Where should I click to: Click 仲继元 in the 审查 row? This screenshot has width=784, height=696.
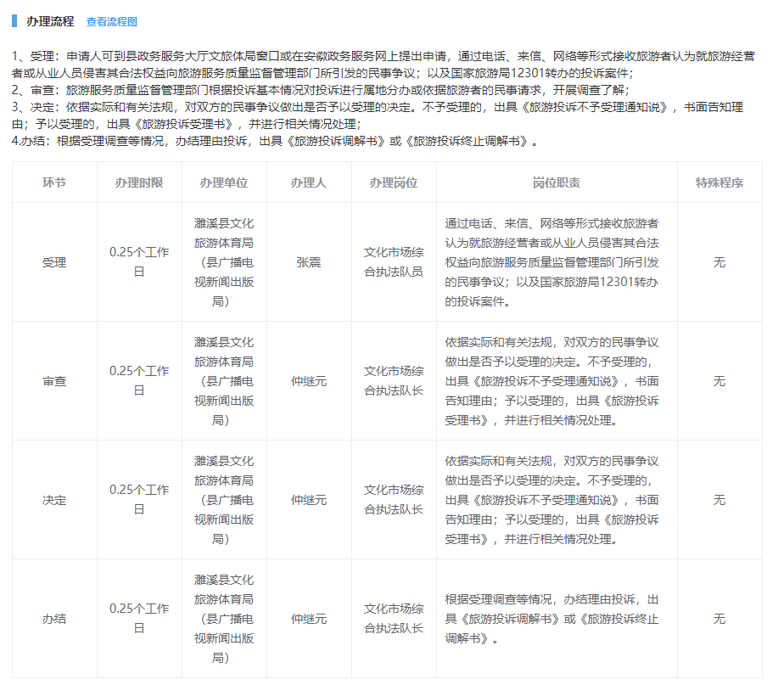[309, 381]
